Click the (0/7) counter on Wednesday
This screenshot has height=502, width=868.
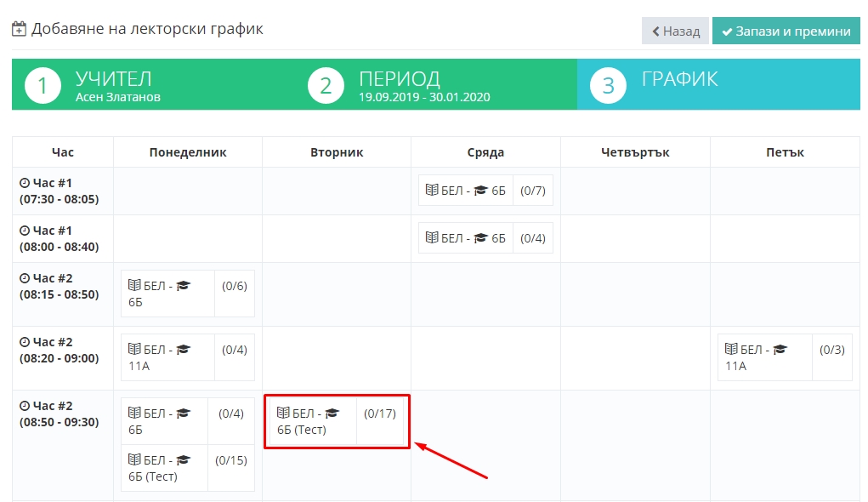tap(532, 191)
